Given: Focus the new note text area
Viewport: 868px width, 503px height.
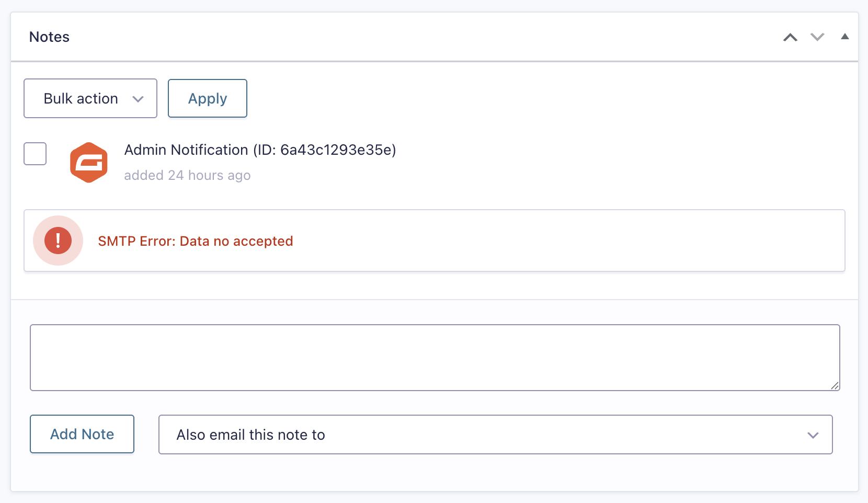Looking at the screenshot, I should click(435, 358).
